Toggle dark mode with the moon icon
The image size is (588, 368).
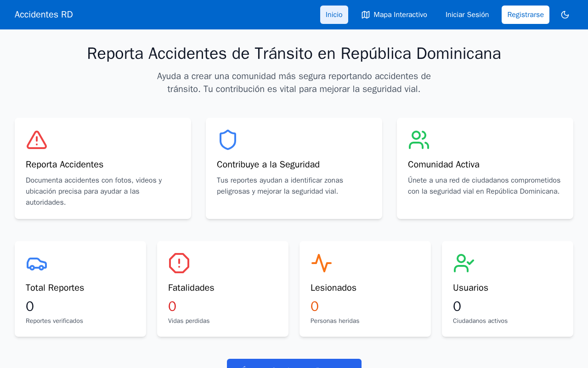tap(565, 15)
